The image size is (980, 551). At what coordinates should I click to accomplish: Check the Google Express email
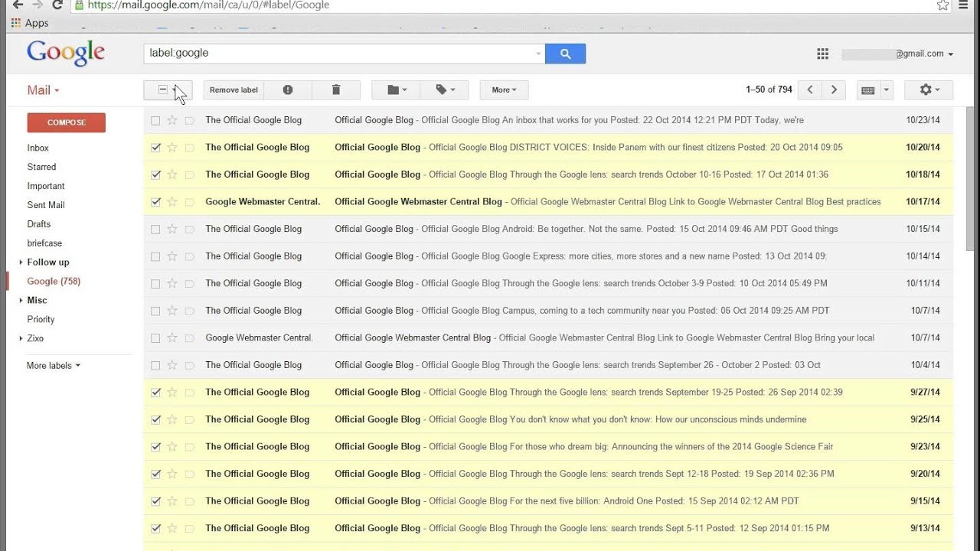click(x=155, y=256)
